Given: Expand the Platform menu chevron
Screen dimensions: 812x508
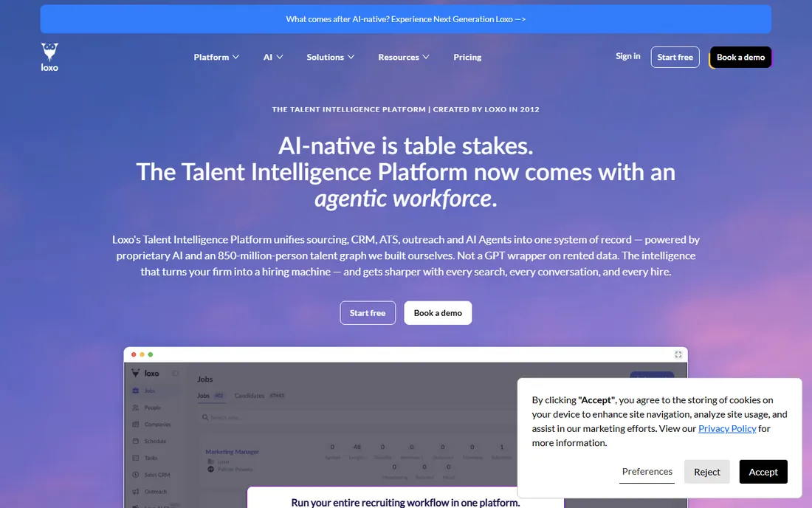Looking at the screenshot, I should (235, 57).
